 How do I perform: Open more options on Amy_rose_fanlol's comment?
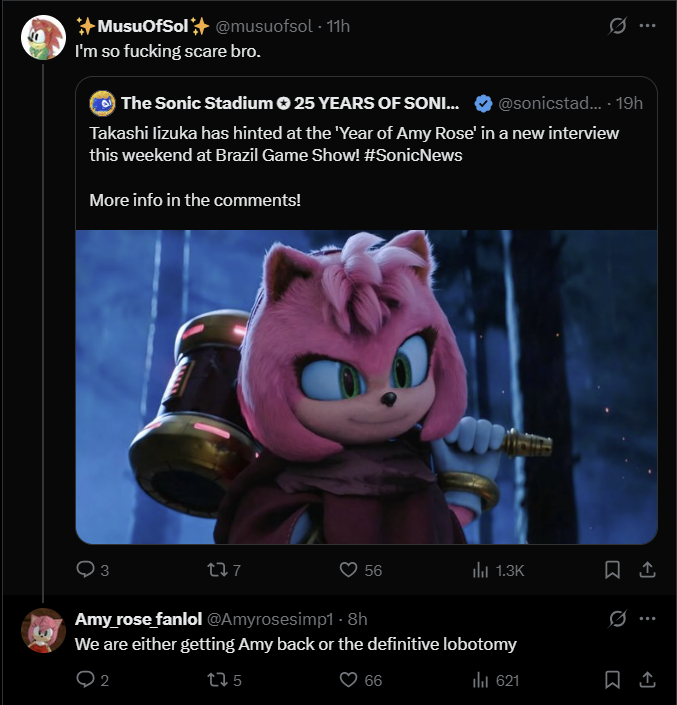click(x=647, y=618)
